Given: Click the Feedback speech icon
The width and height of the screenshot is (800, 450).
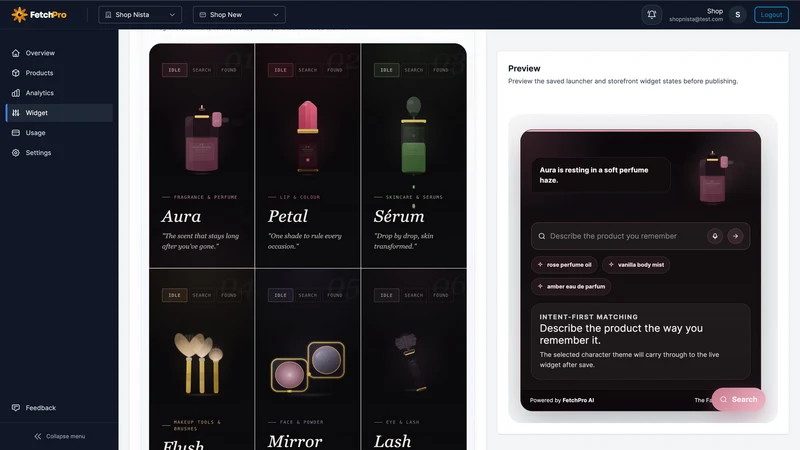Looking at the screenshot, I should pyautogui.click(x=16, y=408).
